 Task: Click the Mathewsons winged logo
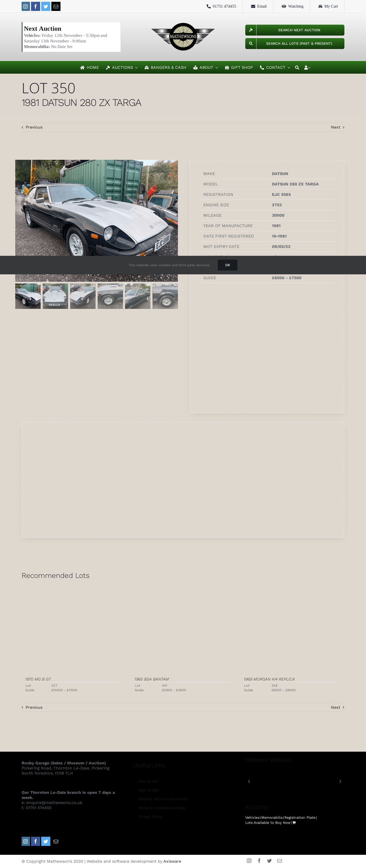tap(183, 37)
